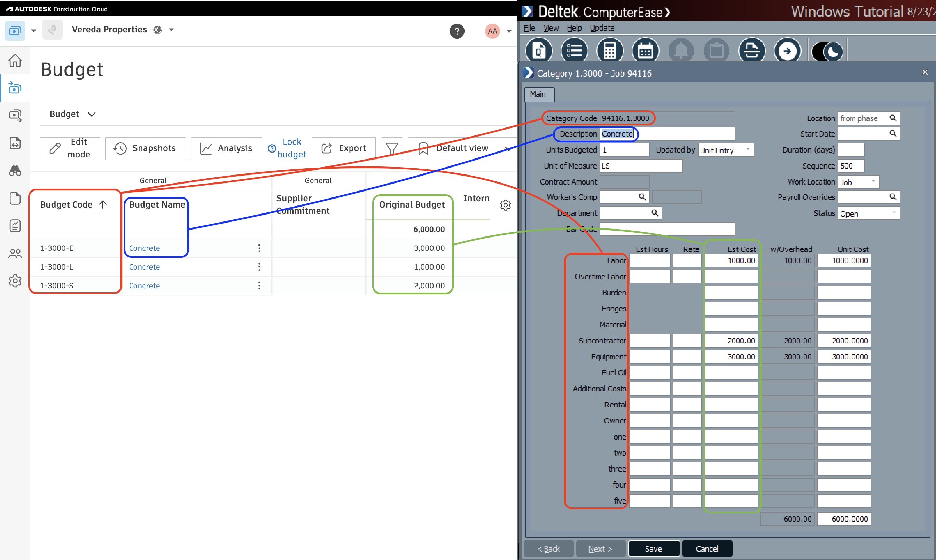
Task: Click the Location field search magnifier
Action: coord(893,118)
